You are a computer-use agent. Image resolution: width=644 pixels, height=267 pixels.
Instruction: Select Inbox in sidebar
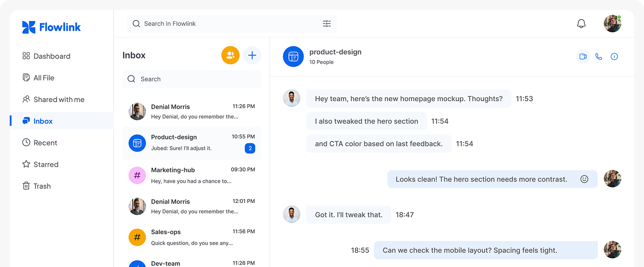(x=61, y=121)
